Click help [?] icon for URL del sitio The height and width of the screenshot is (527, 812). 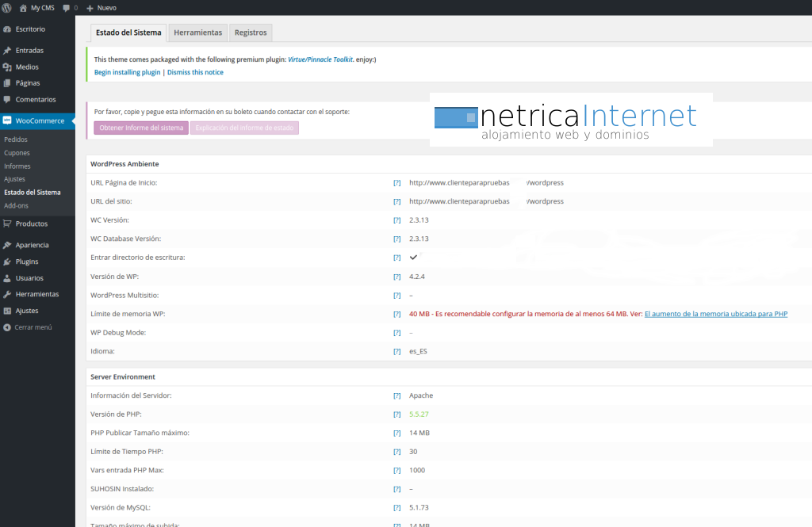coord(396,201)
